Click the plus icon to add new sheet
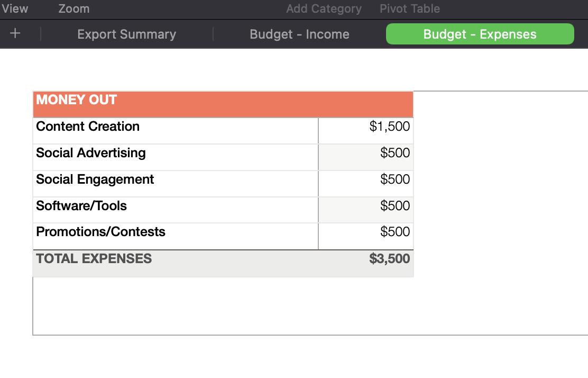Image resolution: width=588 pixels, height=378 pixels. point(15,33)
